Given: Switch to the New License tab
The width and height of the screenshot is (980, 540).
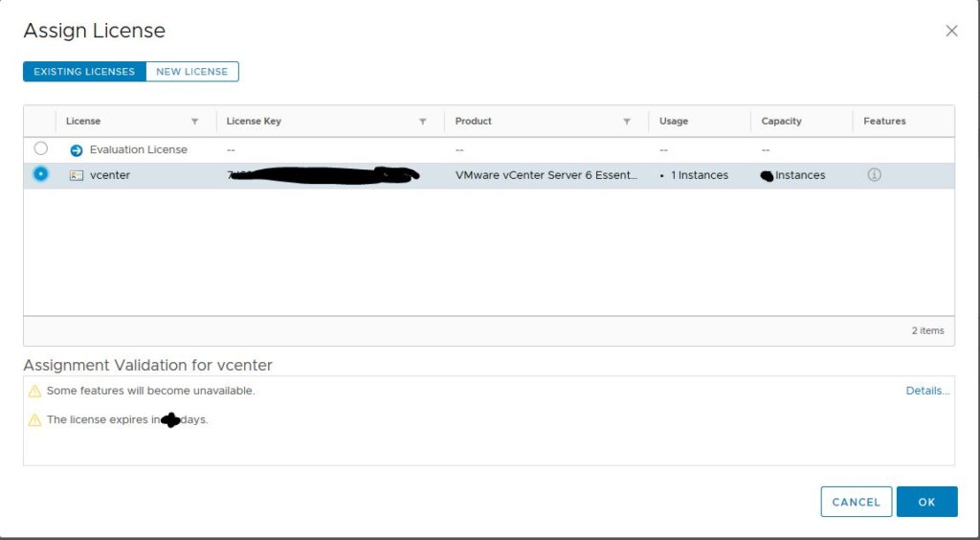Looking at the screenshot, I should pyautogui.click(x=191, y=71).
